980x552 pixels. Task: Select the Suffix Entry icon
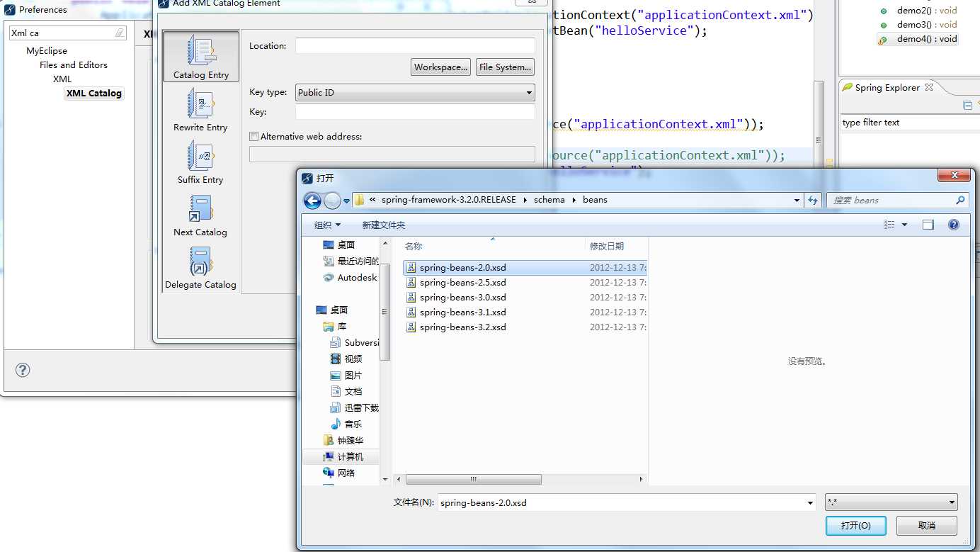(x=201, y=157)
